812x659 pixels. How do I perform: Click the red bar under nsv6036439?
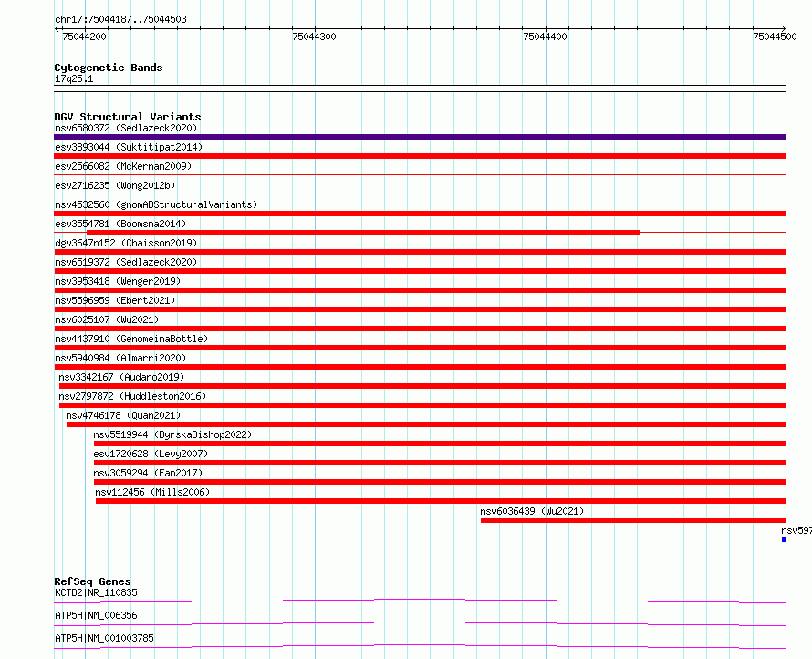pyautogui.click(x=633, y=520)
